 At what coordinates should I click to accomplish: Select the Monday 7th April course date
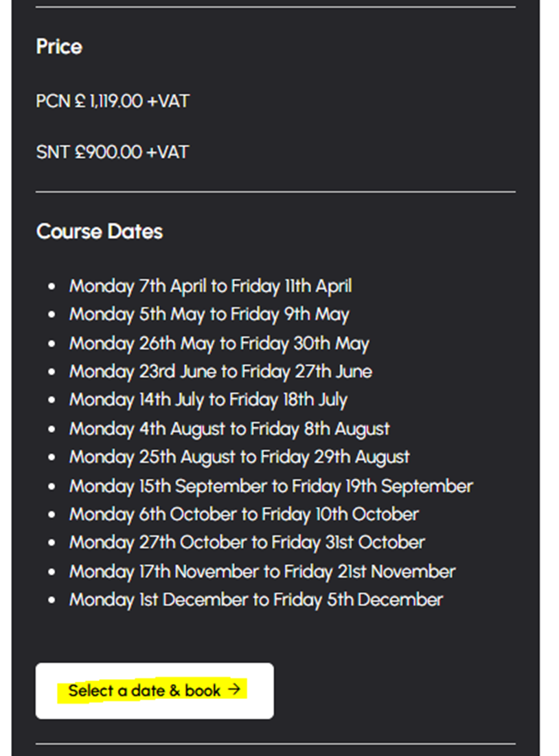coord(210,286)
